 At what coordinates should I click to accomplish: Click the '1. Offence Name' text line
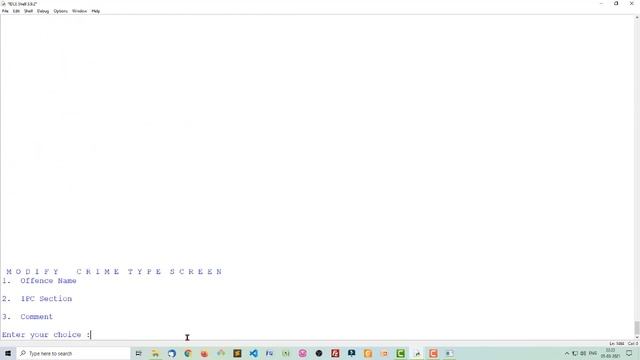[x=39, y=281]
